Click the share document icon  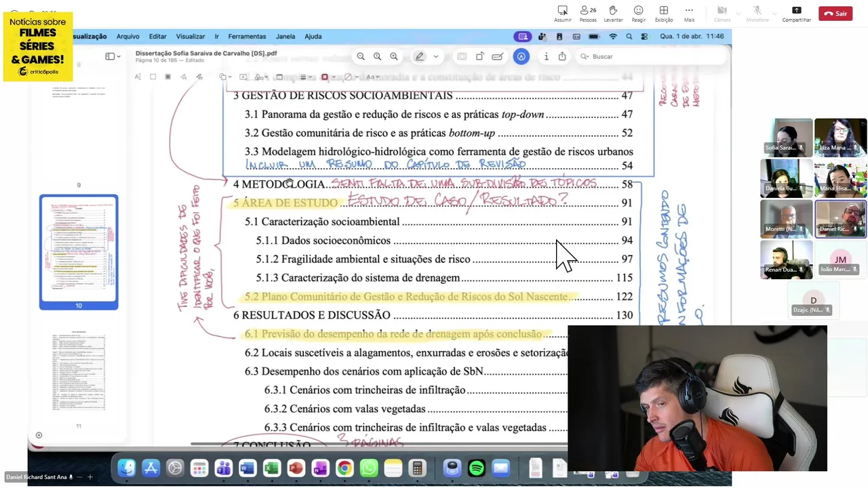[x=562, y=56]
